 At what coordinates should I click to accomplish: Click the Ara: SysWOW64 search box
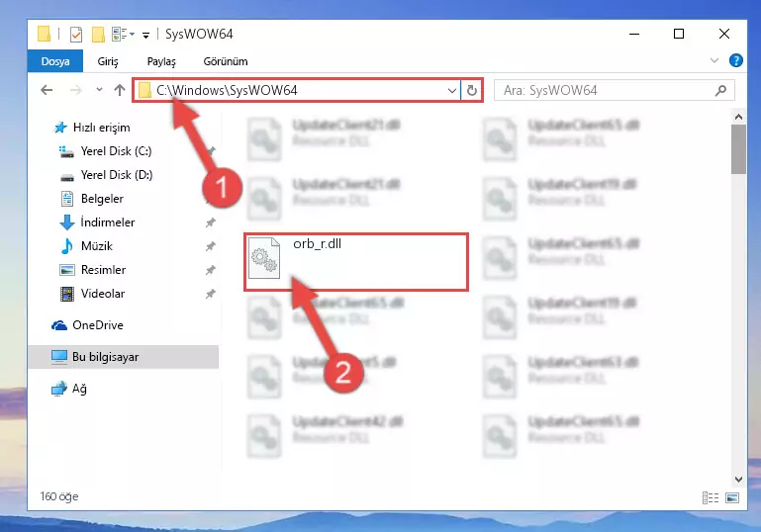[x=614, y=90]
